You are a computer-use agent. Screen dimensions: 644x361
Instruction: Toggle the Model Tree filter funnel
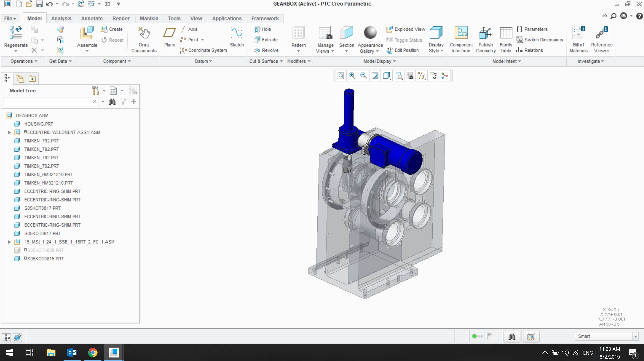click(123, 102)
